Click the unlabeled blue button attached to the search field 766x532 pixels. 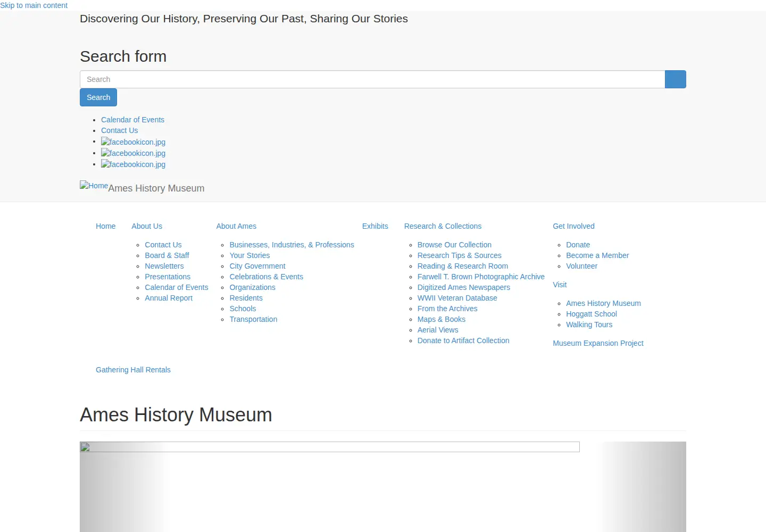coord(675,79)
